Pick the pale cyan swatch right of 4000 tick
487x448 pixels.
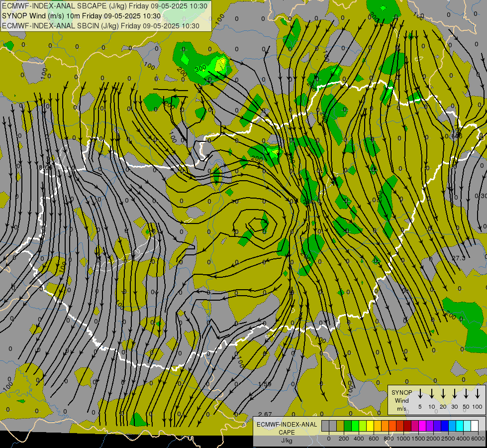(468, 426)
